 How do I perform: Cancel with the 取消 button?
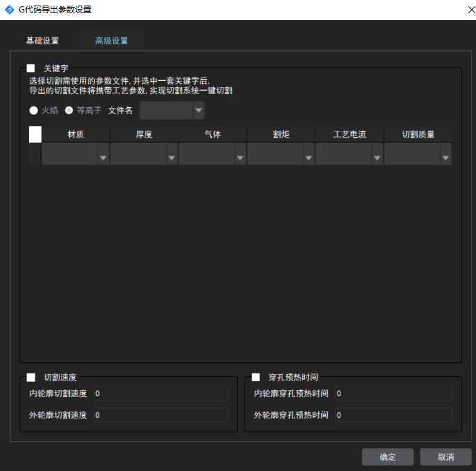(446, 456)
